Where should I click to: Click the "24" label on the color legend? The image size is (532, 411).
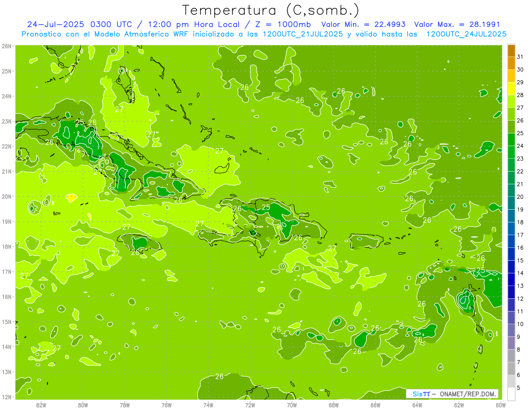[520, 146]
